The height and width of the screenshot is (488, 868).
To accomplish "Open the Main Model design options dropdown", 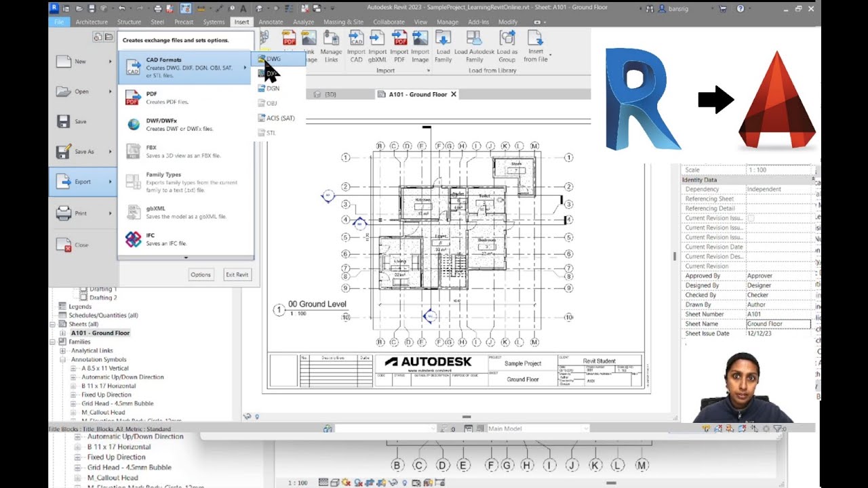I will [x=537, y=428].
